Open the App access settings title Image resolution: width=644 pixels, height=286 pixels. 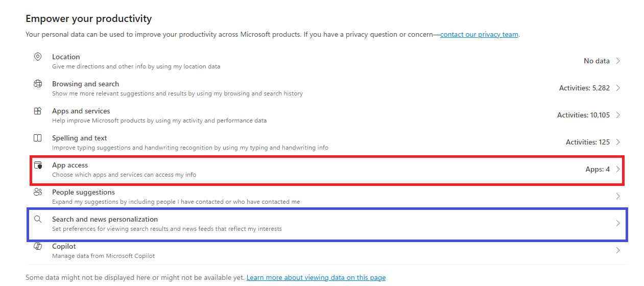(70, 165)
